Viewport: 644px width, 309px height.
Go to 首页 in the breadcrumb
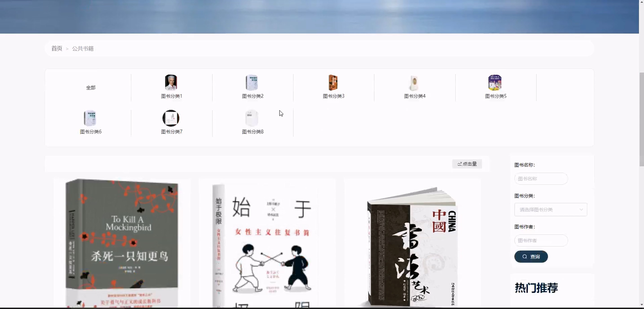pyautogui.click(x=57, y=49)
